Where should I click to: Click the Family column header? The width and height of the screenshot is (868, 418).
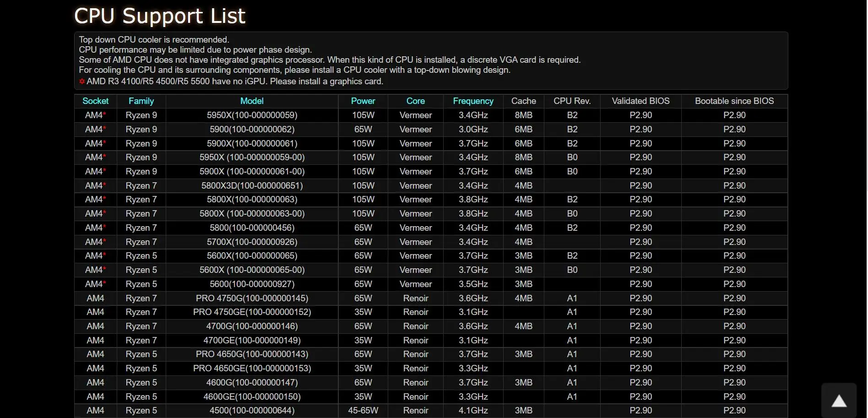click(x=141, y=101)
